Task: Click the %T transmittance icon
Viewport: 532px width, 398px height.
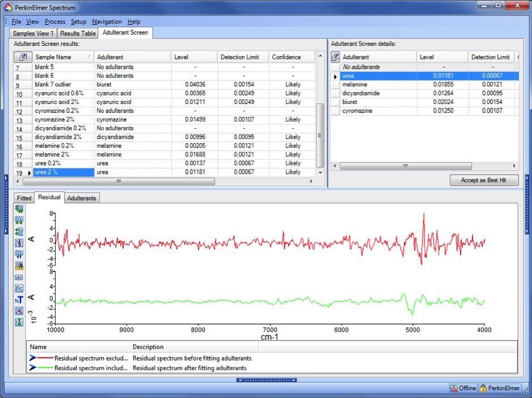Action: (x=19, y=300)
